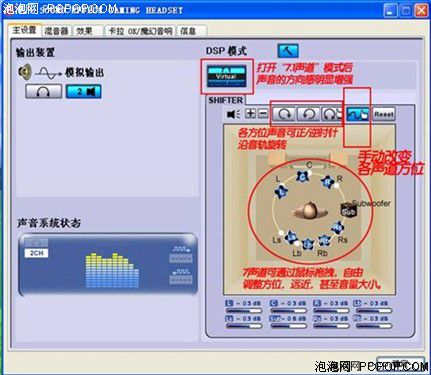Viewport: 431px width, 375px height.
Task: Click the Reset button in SHIFTER
Action: pyautogui.click(x=384, y=114)
